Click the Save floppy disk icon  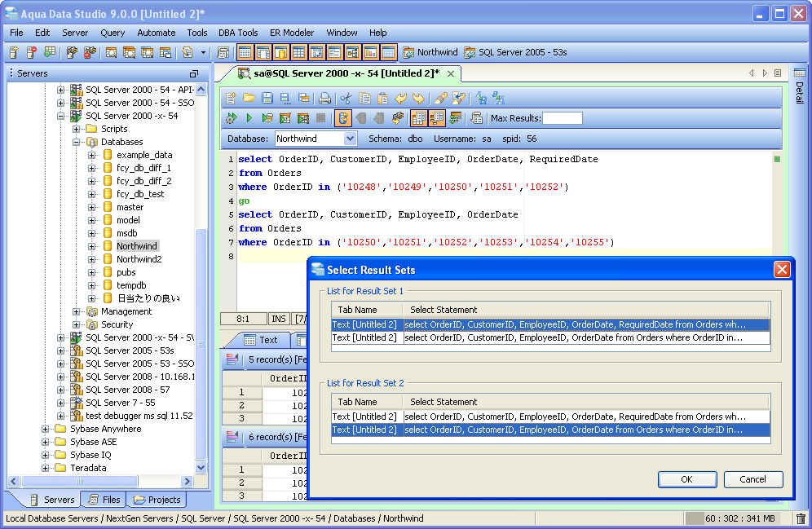(267, 98)
